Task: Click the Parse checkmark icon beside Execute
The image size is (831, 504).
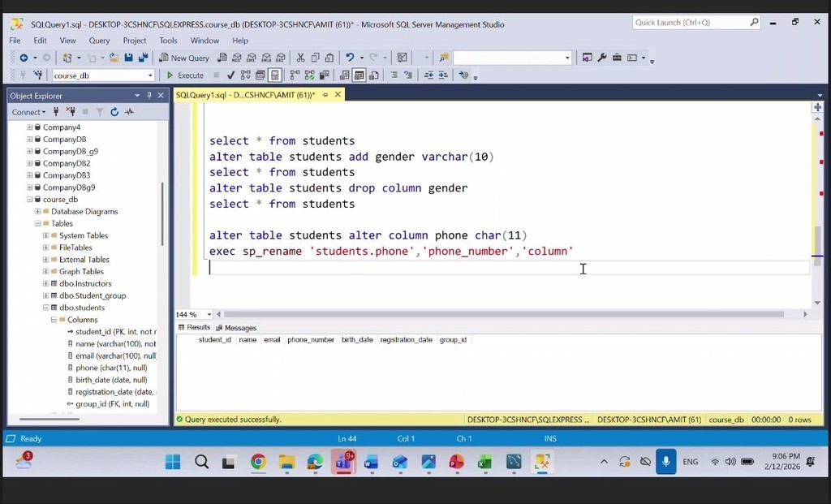Action: (x=231, y=75)
